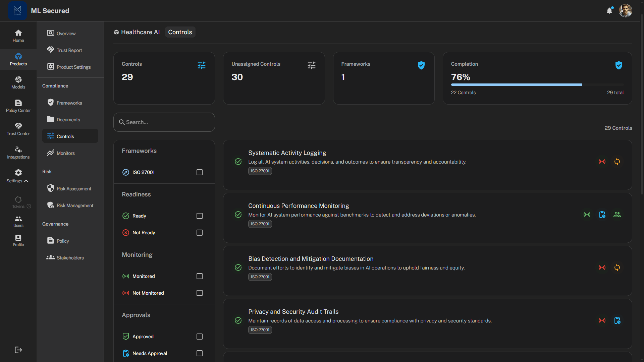Click the Controls card filter icon

202,65
